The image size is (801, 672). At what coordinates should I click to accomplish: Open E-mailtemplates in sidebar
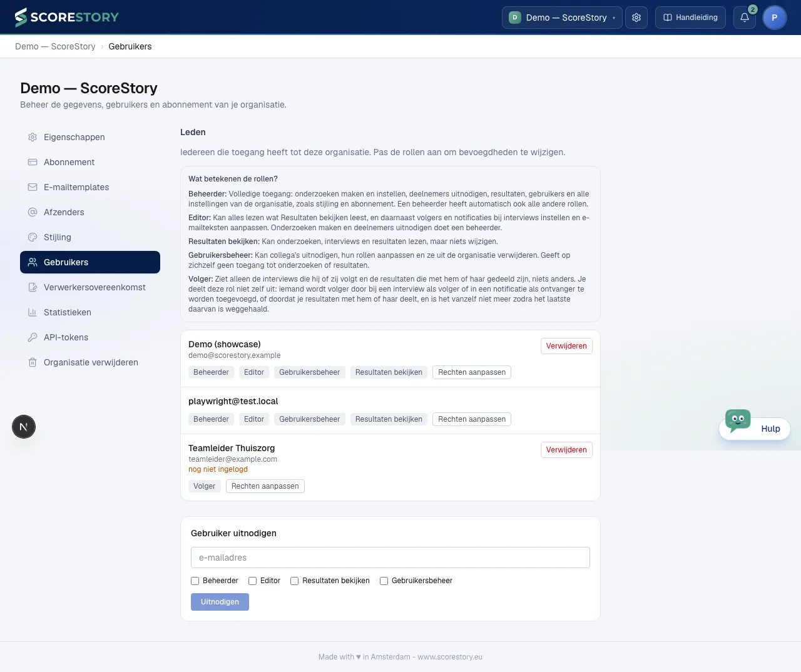point(90,187)
